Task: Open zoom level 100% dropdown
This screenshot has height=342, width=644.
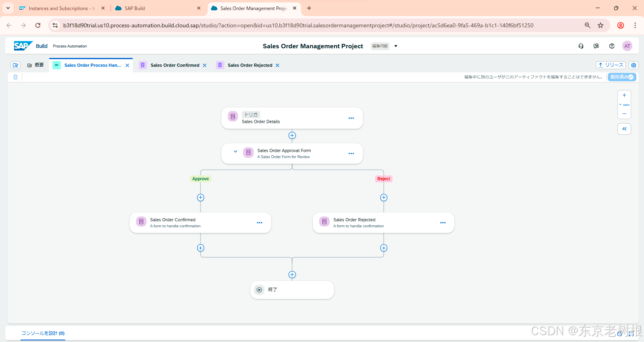Action: tap(624, 105)
